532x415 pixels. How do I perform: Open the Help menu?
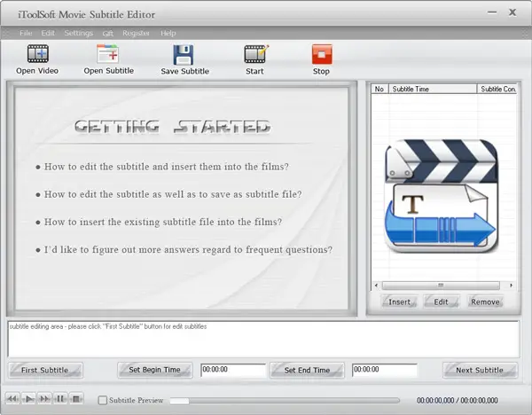pyautogui.click(x=168, y=33)
